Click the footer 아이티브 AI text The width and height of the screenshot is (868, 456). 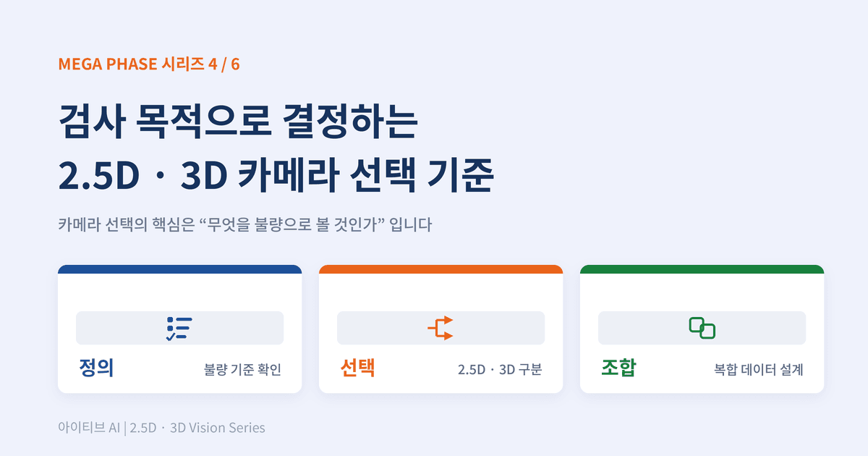(x=89, y=428)
